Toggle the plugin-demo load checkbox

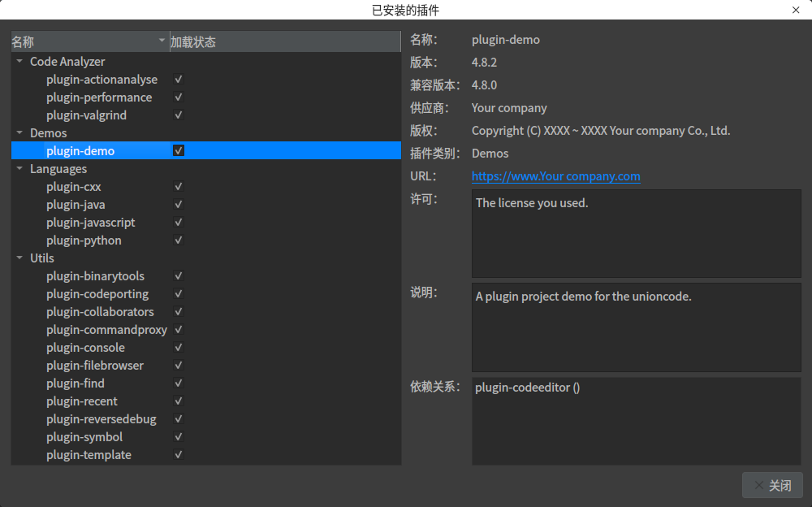click(x=179, y=151)
